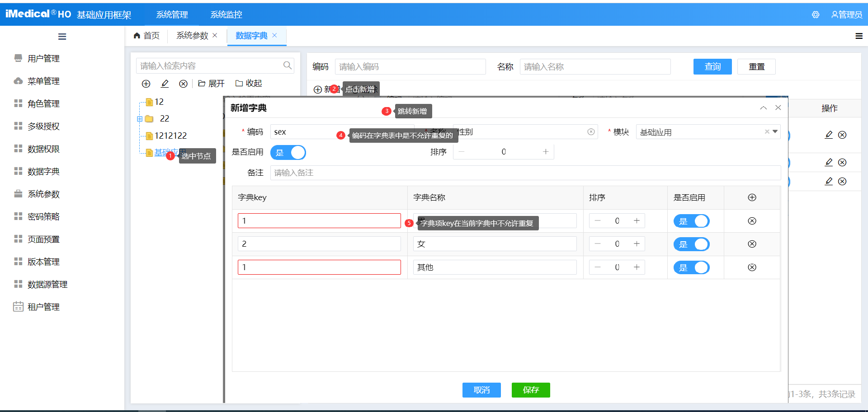The image size is (868, 412).
Task: Click search magnifier in tree search box
Action: [288, 66]
